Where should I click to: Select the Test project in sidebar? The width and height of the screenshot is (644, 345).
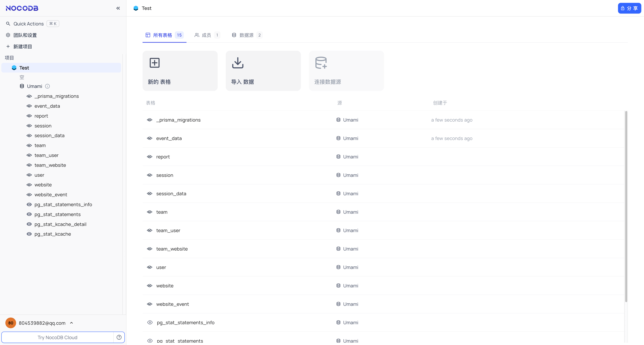(61, 68)
